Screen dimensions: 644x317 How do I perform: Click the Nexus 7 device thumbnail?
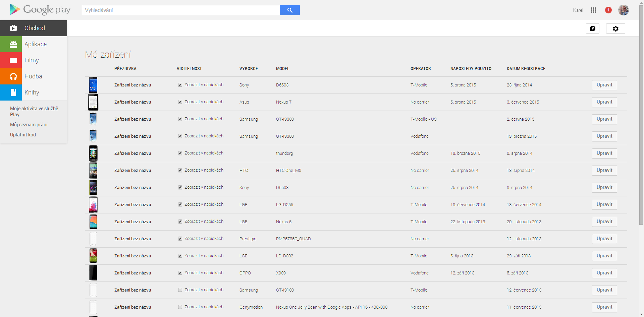click(93, 102)
